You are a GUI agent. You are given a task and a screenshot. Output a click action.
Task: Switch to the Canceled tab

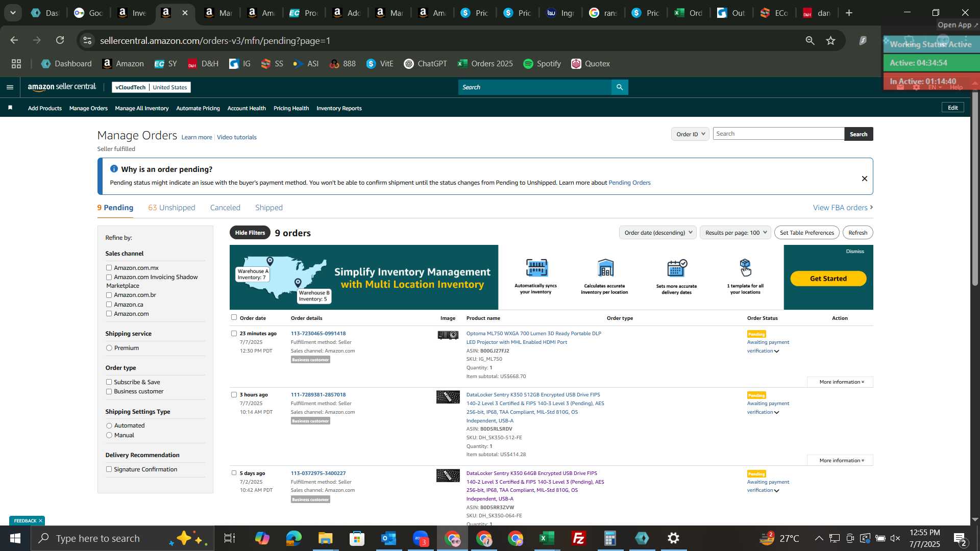[225, 208]
